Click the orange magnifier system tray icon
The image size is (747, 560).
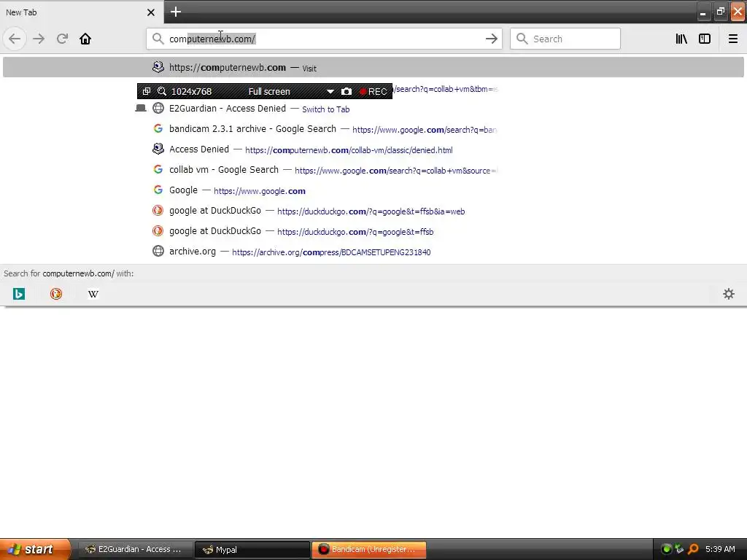(693, 549)
